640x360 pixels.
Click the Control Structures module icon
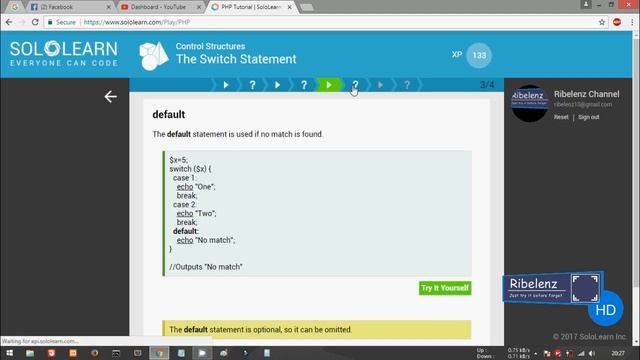point(153,56)
